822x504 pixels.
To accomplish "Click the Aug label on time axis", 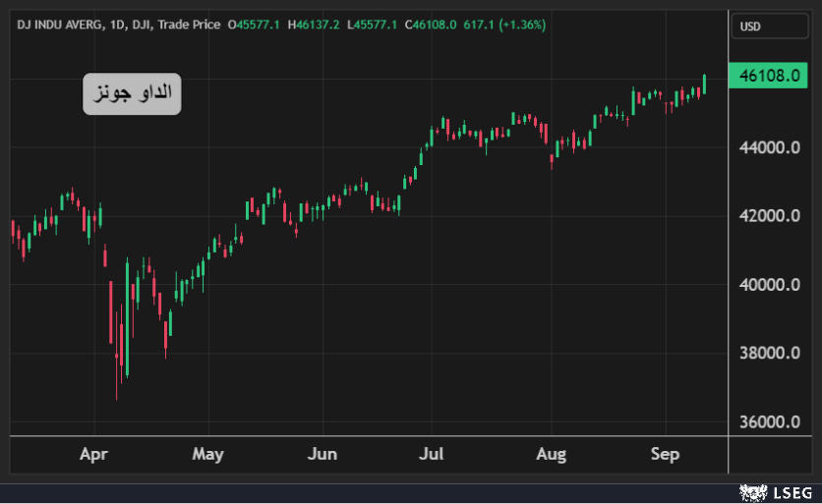I will click(x=552, y=454).
